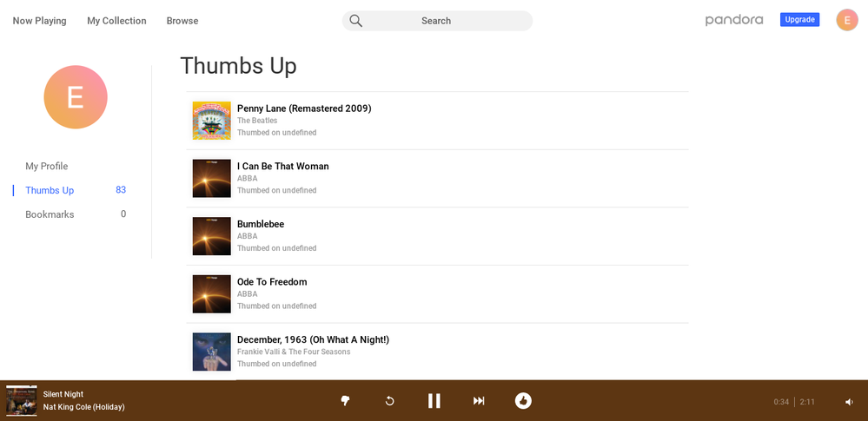Pause the playing song
The width and height of the screenshot is (868, 421).
[434, 400]
